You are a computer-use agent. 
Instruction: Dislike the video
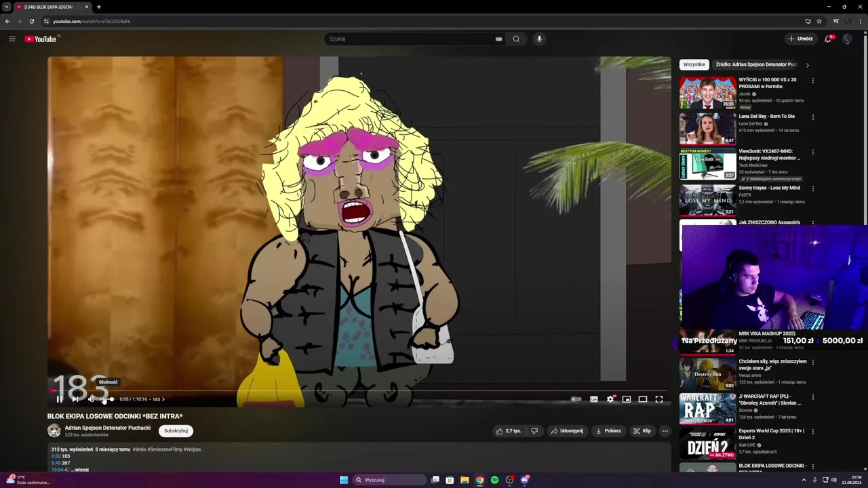[x=534, y=430]
